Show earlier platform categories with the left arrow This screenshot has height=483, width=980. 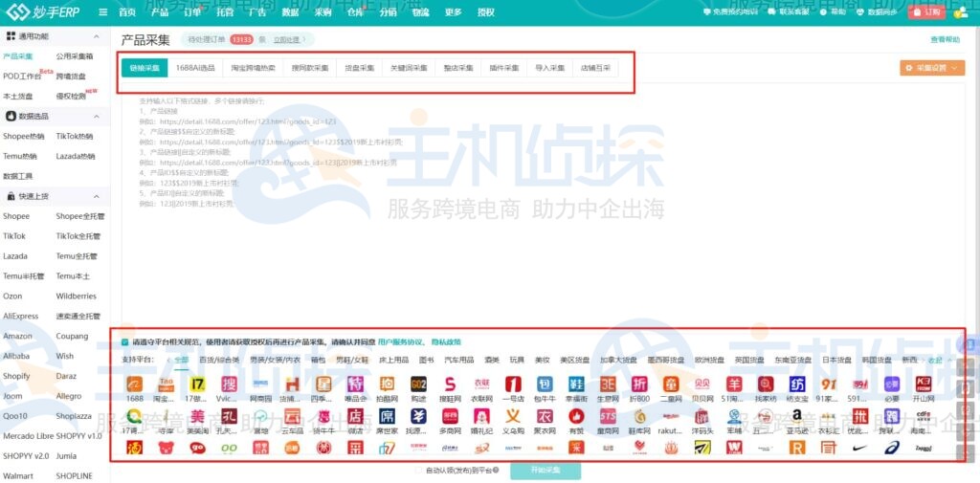pos(168,361)
